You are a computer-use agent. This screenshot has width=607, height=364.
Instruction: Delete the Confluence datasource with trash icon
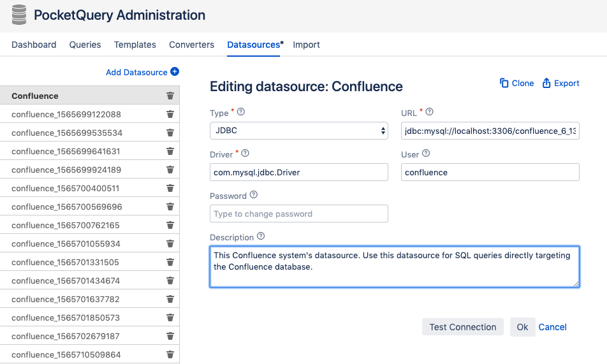(x=170, y=96)
